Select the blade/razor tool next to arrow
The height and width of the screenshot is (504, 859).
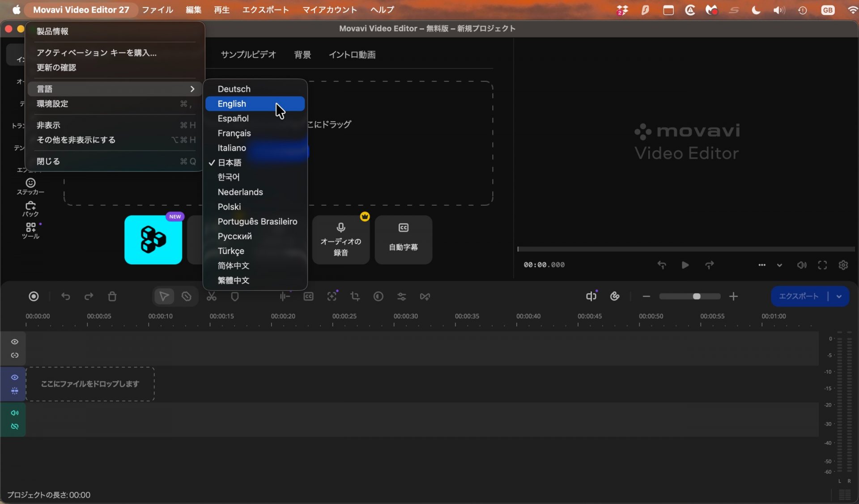tap(187, 296)
